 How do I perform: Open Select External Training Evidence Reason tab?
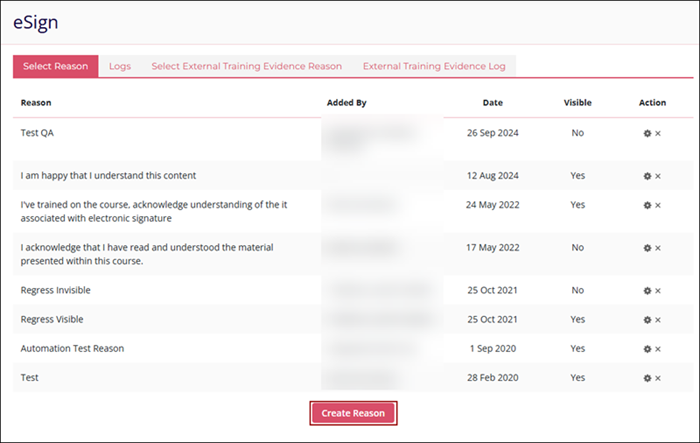tap(246, 67)
